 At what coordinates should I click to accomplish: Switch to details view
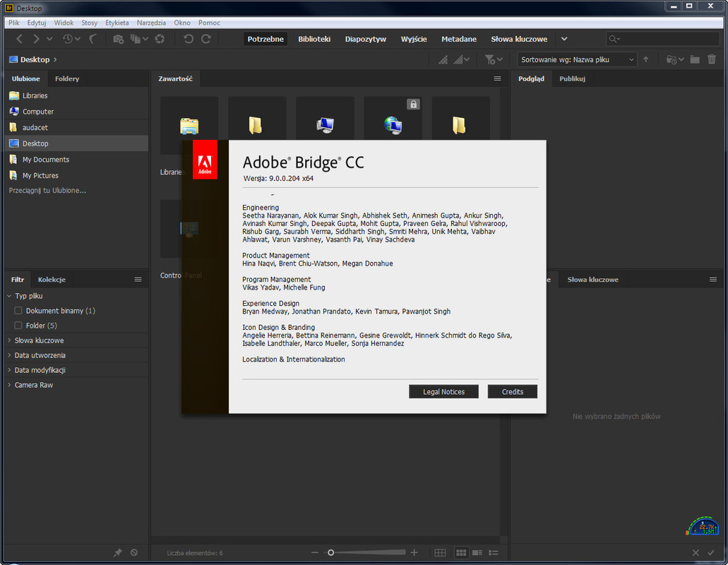point(477,552)
